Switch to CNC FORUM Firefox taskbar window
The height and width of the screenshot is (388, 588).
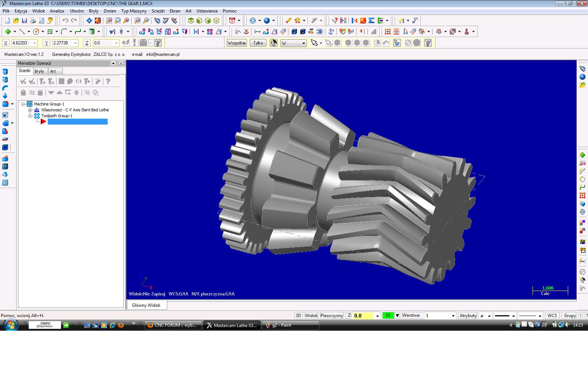tap(173, 325)
